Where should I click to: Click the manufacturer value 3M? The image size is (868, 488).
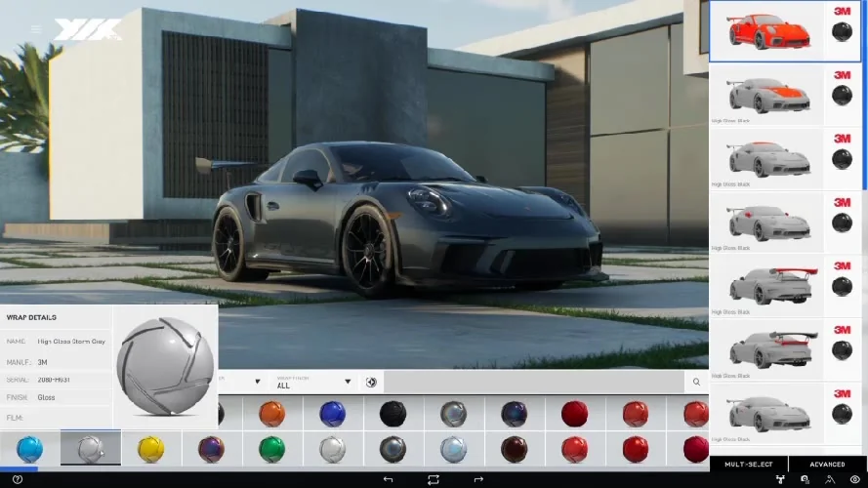[43, 362]
